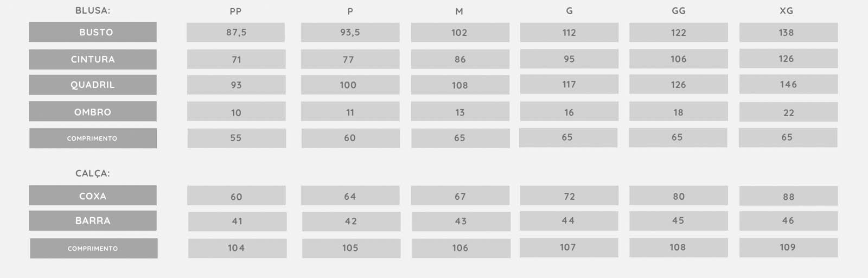This screenshot has width=868, height=278.
Task: Select the 138 bust cell for XG
Action: coord(788,32)
